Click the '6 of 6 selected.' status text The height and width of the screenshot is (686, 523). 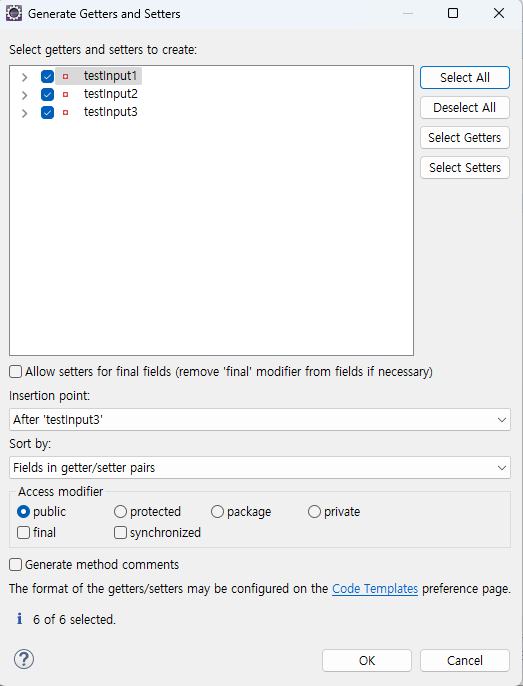tap(74, 620)
